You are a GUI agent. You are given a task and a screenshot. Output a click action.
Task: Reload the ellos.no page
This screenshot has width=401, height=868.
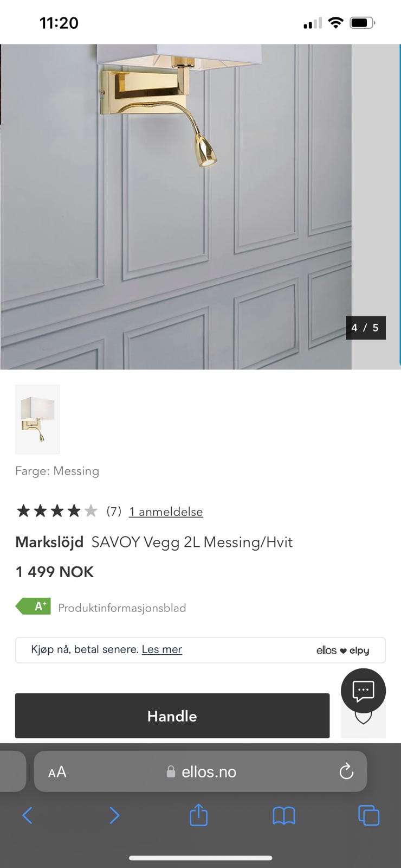tap(346, 771)
